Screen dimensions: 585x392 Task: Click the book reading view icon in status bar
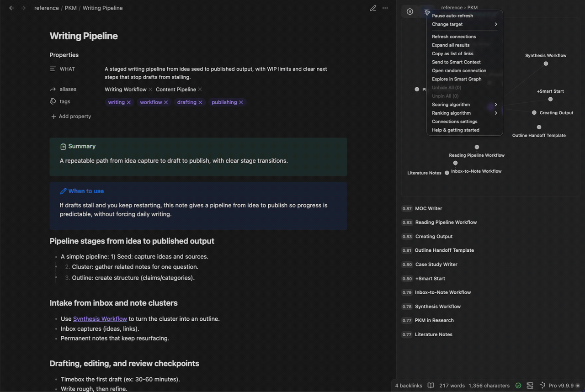(431, 386)
